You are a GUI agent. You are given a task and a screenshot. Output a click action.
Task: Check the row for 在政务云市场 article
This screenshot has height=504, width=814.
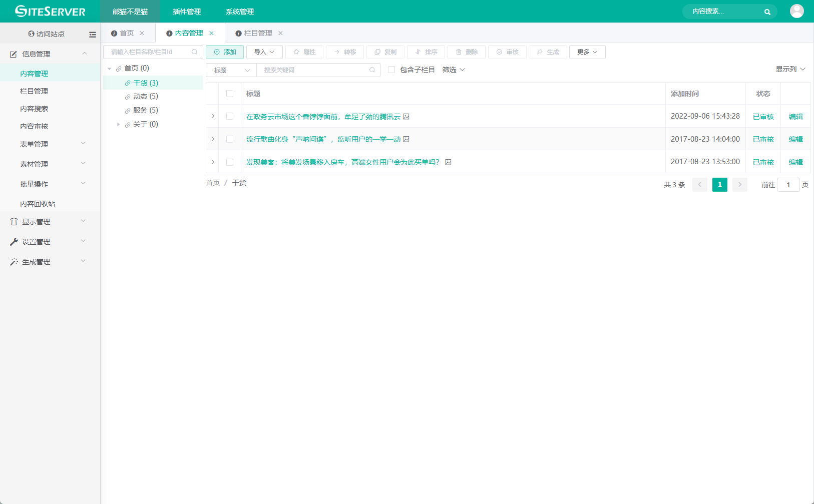(230, 116)
